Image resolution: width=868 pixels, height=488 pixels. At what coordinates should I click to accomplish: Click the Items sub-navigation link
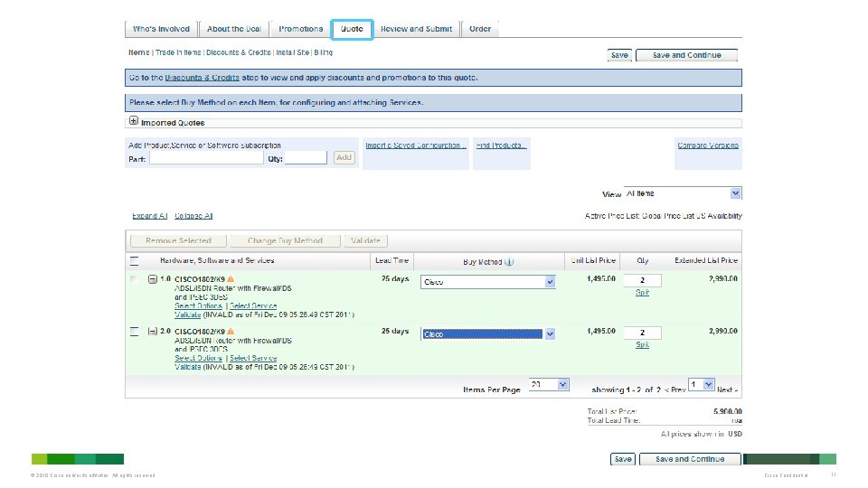139,52
